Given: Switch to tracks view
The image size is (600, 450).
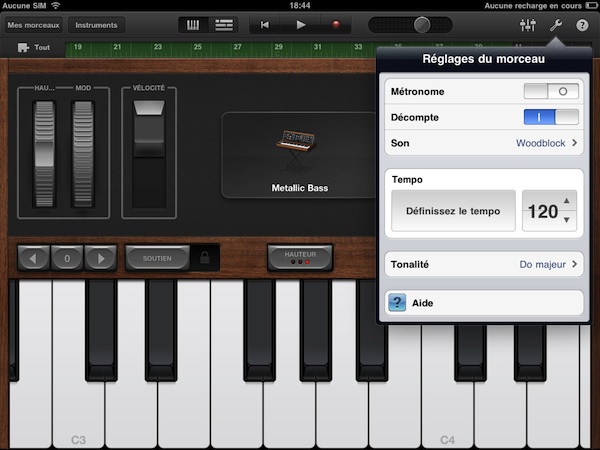Looking at the screenshot, I should [x=223, y=25].
